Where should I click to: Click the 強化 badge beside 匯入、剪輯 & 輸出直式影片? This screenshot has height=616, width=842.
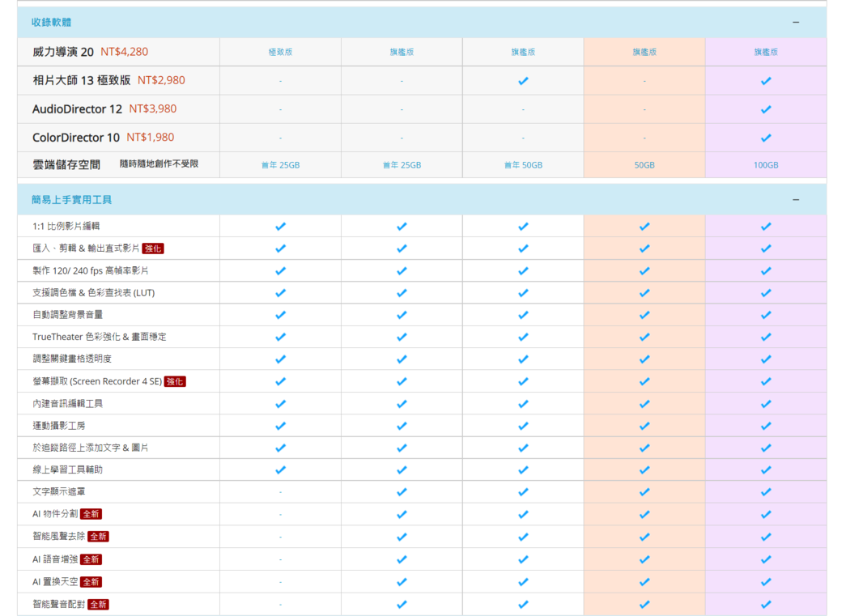click(x=153, y=249)
